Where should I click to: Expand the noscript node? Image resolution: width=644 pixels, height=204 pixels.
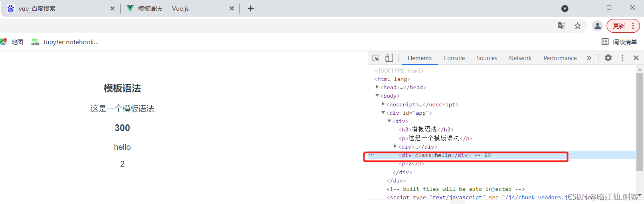(x=383, y=104)
